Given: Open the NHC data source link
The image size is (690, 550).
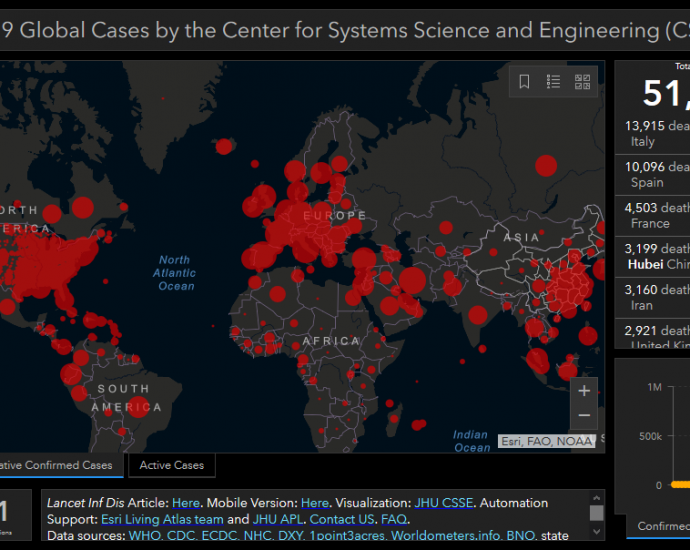Looking at the screenshot, I should [257, 535].
